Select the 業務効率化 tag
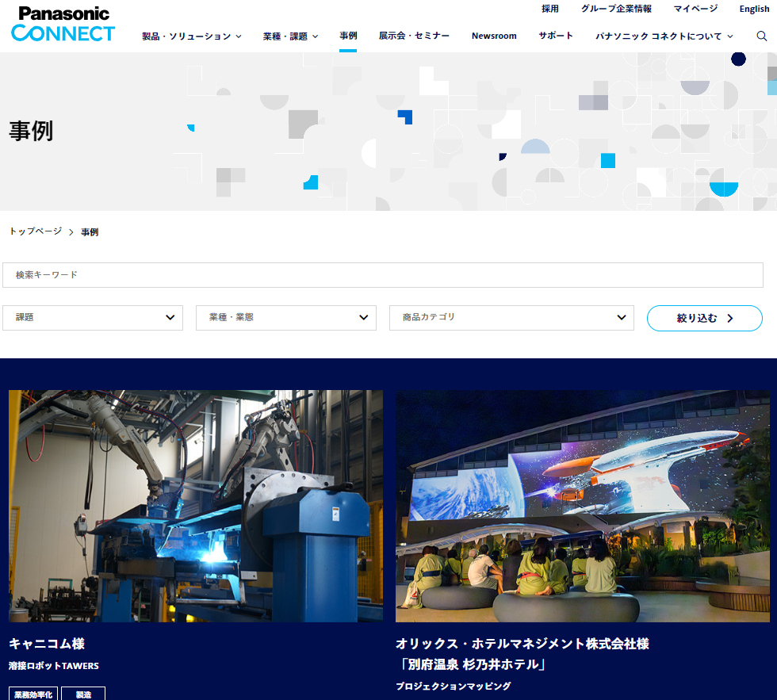This screenshot has width=777, height=700. (33, 694)
